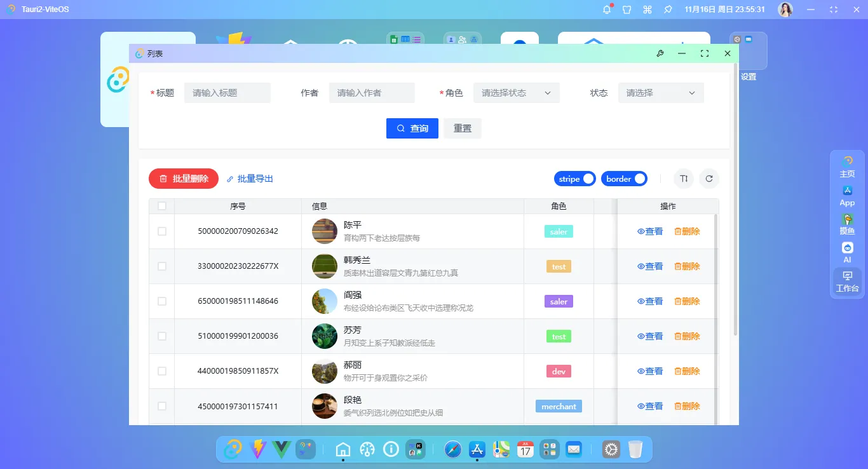The image size is (868, 469).
Task: Open the App icon in the right sidebar
Action: 847,195
